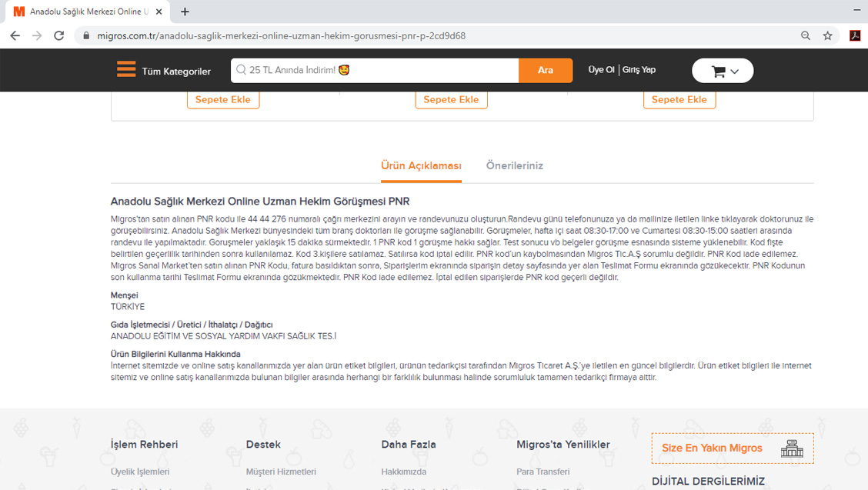The width and height of the screenshot is (868, 490).
Task: Click the Migros'ta Yenilikler footer heading
Action: (x=563, y=445)
